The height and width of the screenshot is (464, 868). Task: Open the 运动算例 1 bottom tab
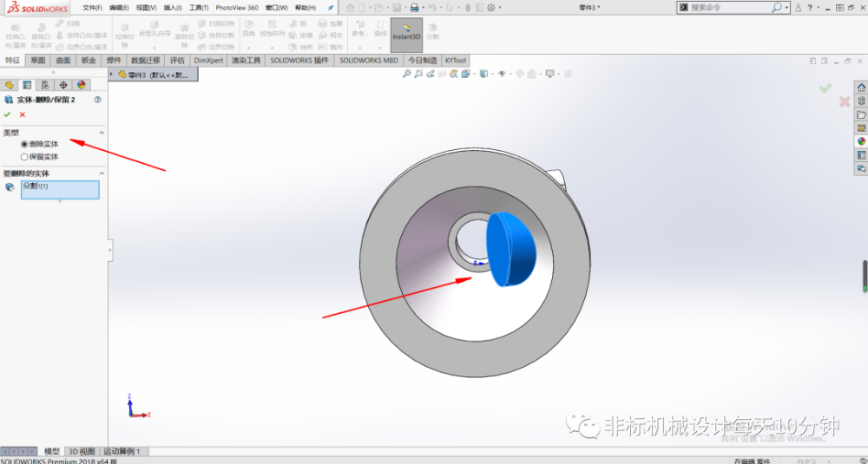122,451
